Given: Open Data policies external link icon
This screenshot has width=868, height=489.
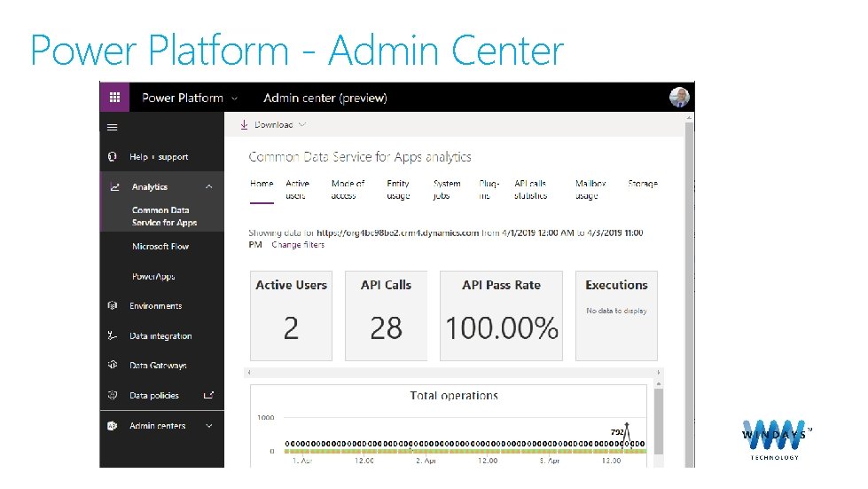Looking at the screenshot, I should click(208, 396).
